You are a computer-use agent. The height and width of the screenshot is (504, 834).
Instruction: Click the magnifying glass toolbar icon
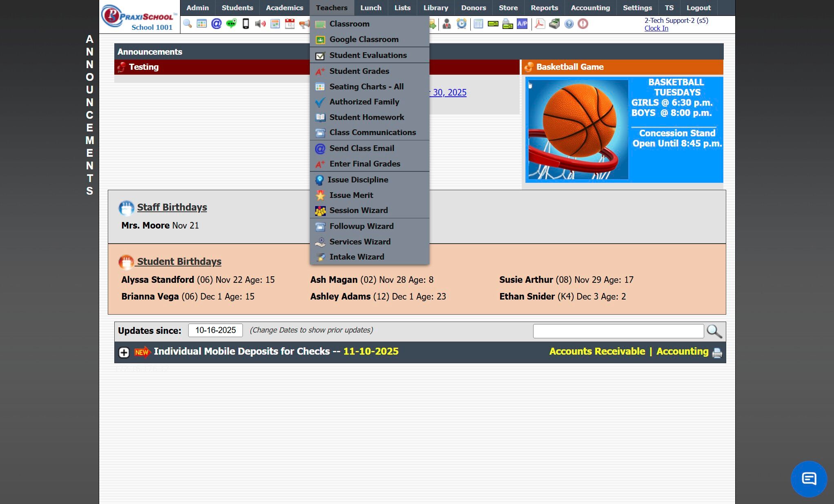(x=187, y=24)
